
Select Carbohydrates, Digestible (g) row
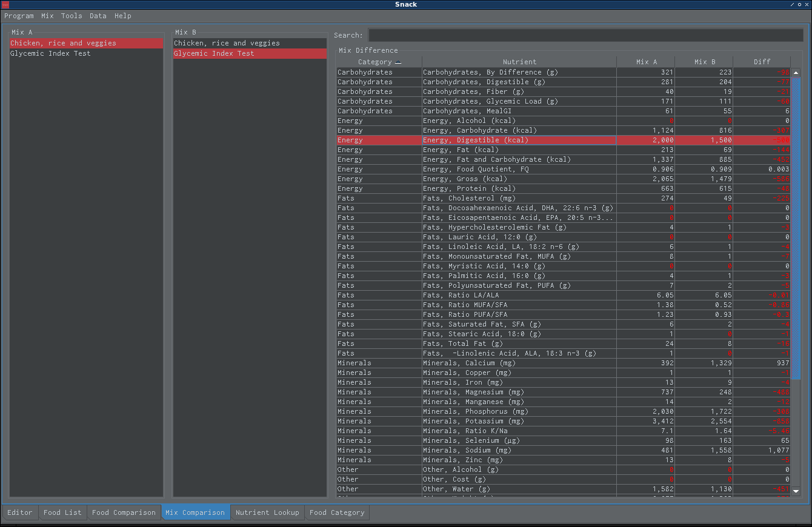(x=563, y=82)
